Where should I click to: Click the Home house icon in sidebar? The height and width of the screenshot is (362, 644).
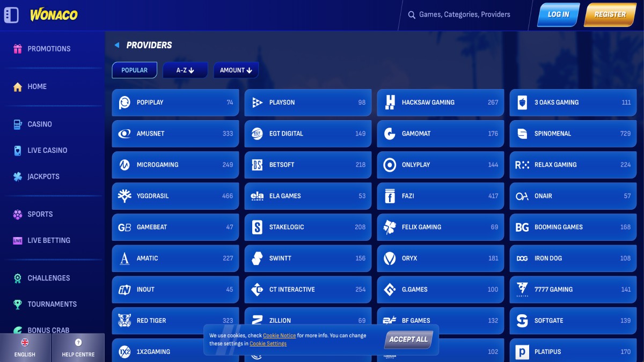tap(18, 87)
